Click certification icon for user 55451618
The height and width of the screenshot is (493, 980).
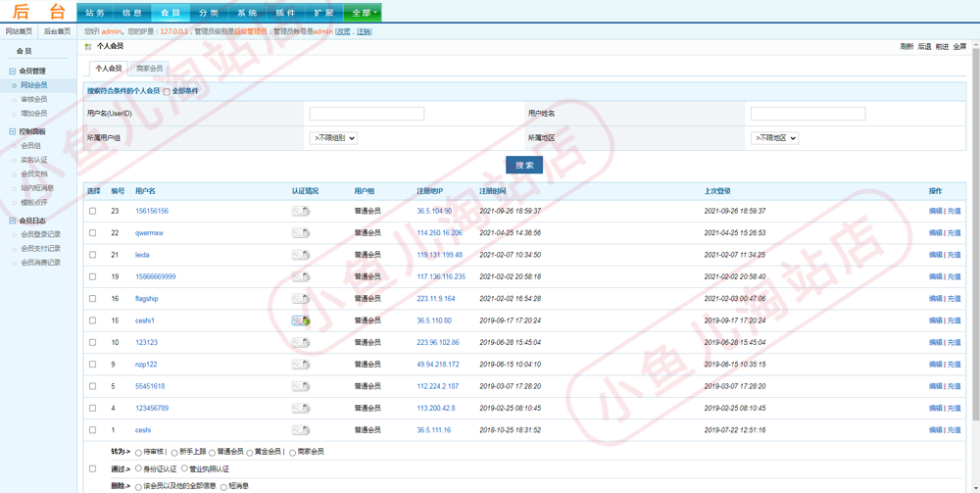click(x=301, y=386)
